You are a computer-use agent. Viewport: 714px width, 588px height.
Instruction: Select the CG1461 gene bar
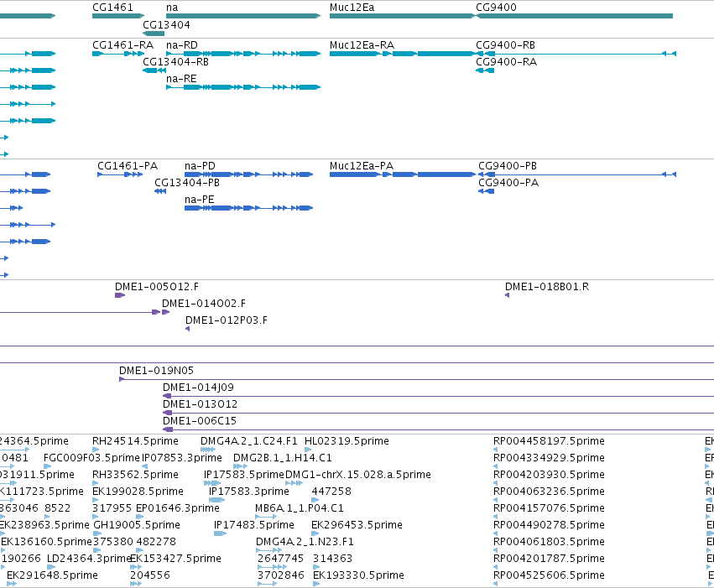[x=118, y=16]
